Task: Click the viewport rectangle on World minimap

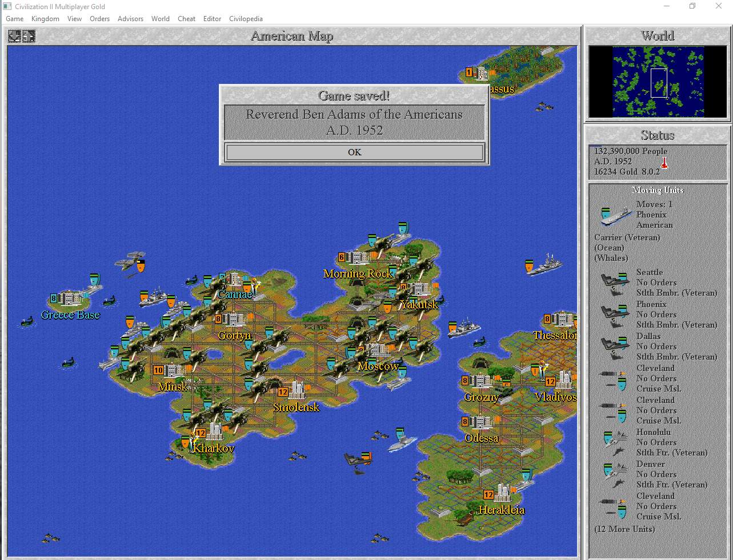Action: [x=659, y=83]
